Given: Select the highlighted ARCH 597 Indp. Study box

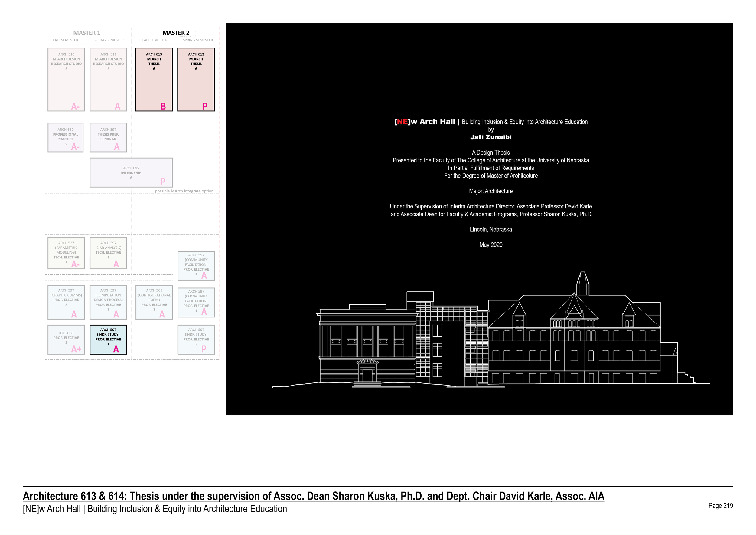Looking at the screenshot, I should tap(108, 340).
